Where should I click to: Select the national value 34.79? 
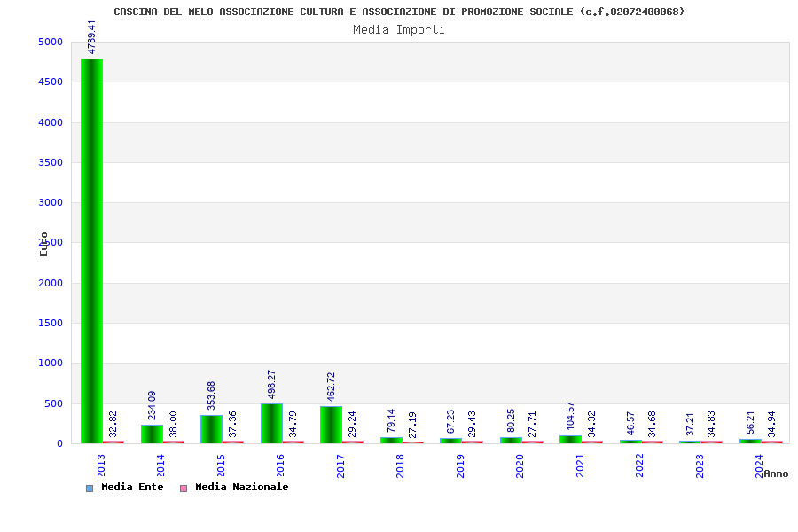coord(293,425)
